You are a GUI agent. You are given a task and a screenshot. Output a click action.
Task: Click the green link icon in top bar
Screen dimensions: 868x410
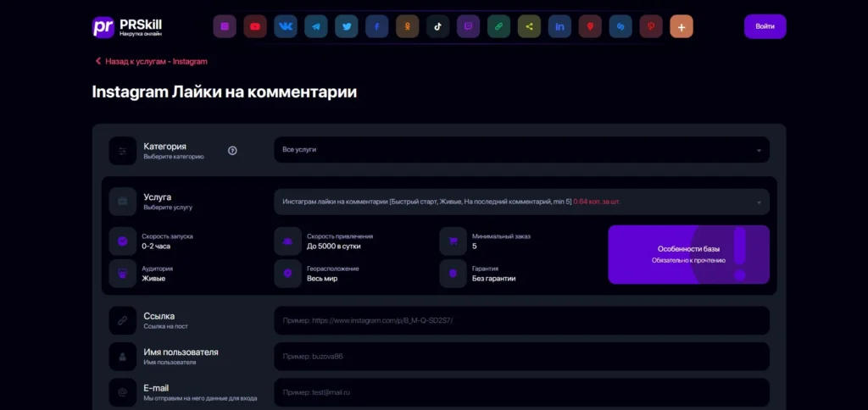498,26
